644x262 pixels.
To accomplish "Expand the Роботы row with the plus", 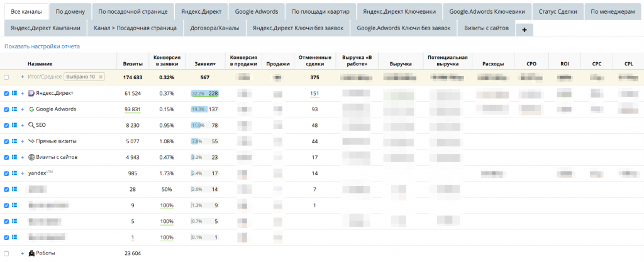I will tap(23, 253).
